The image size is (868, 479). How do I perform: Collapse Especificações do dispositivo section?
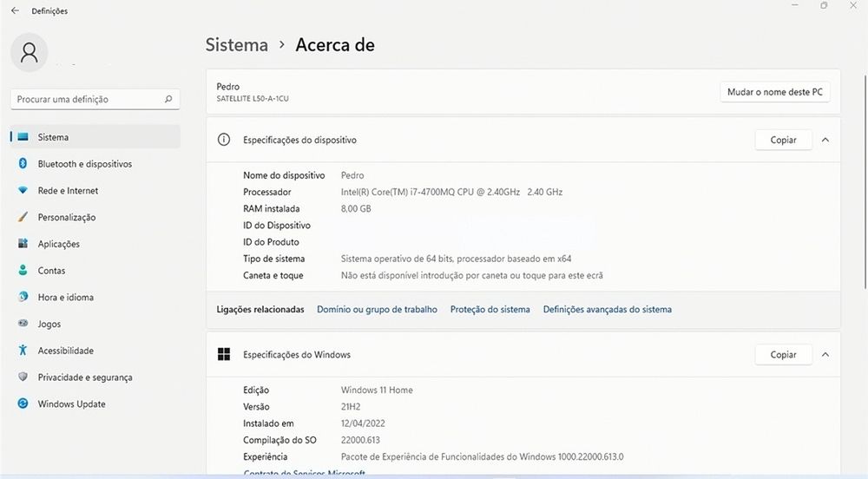point(825,140)
